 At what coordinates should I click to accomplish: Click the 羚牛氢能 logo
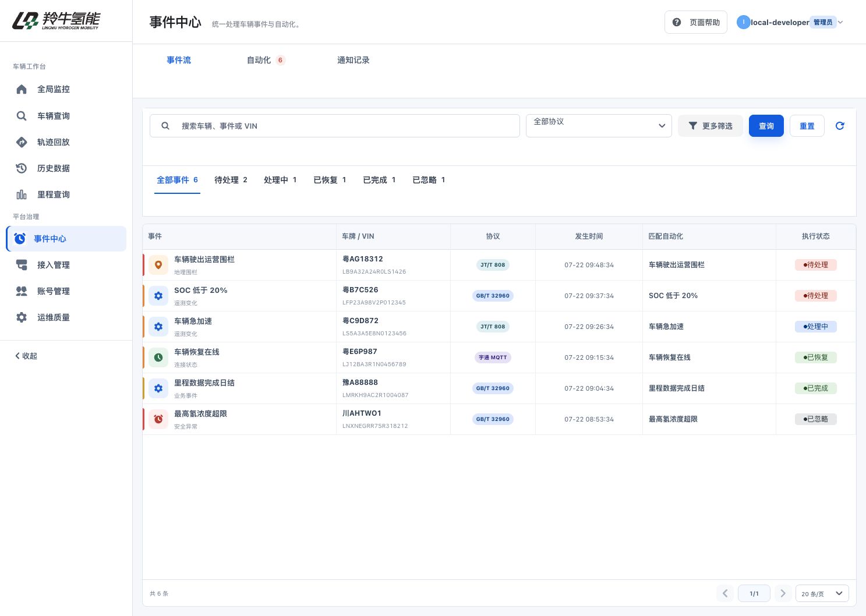[56, 20]
